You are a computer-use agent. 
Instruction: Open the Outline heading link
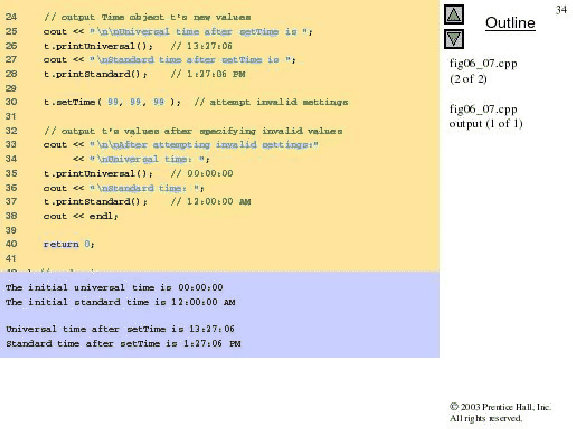pos(510,23)
